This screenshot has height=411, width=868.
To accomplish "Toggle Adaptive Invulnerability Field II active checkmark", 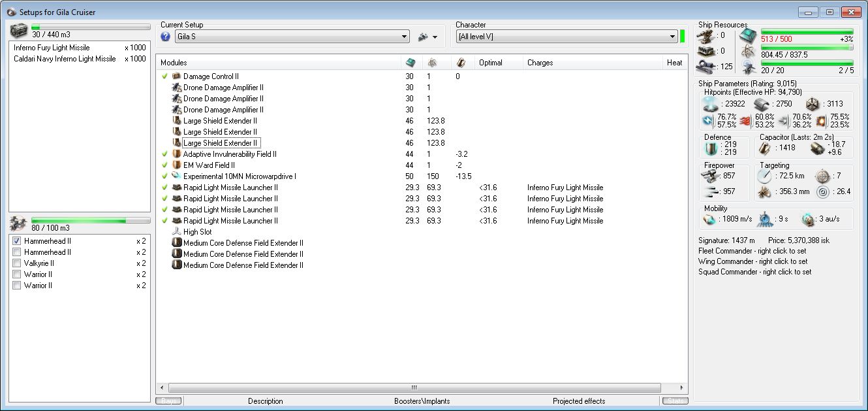I will tap(164, 154).
